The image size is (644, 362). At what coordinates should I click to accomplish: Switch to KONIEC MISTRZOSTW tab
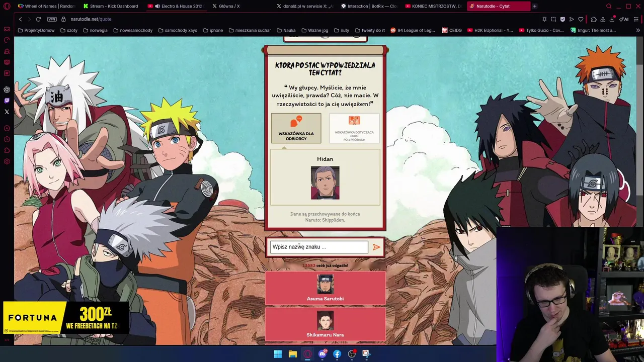point(433,6)
